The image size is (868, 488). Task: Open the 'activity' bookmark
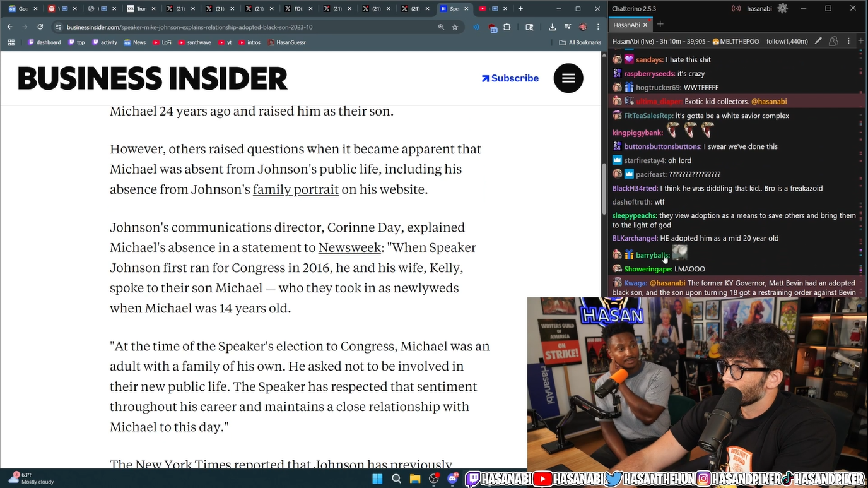point(105,42)
